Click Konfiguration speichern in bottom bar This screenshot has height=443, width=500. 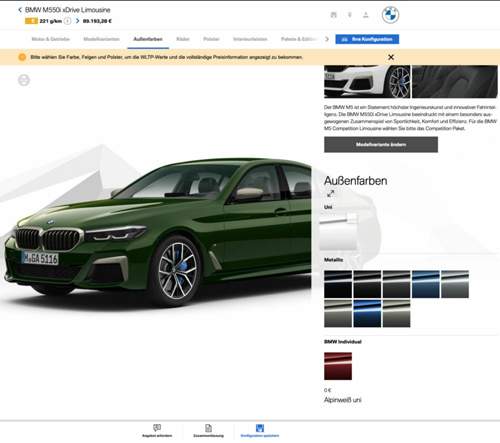[260, 431]
